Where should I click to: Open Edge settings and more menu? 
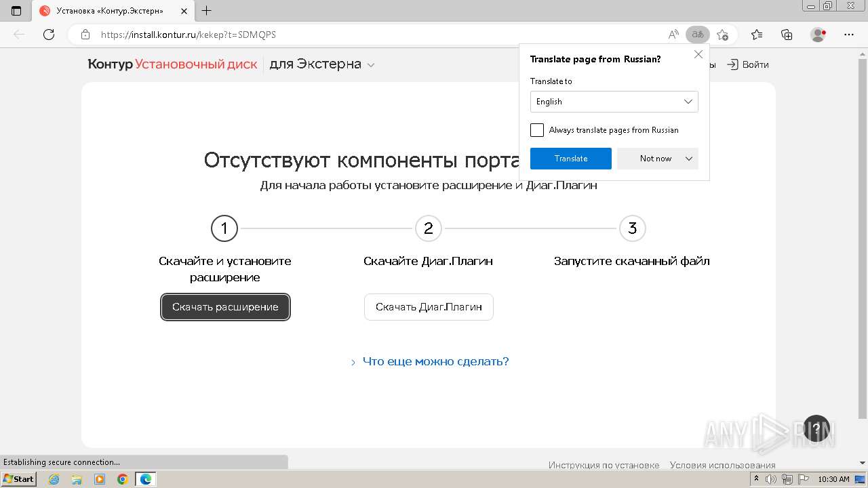pos(848,35)
